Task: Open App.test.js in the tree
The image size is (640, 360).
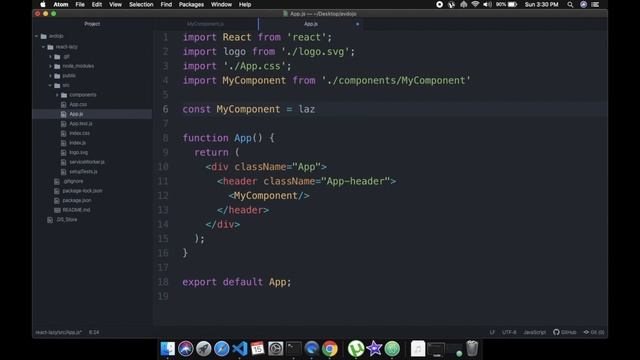Action: [81, 124]
